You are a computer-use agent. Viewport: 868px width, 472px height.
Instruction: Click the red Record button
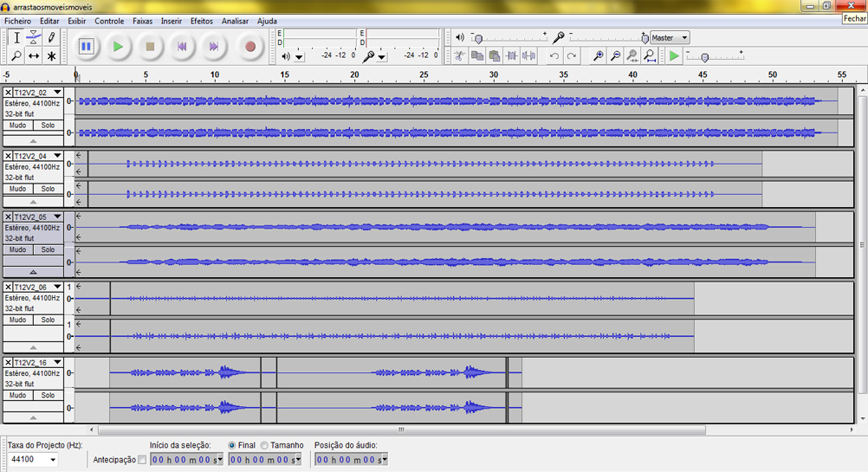pyautogui.click(x=250, y=47)
